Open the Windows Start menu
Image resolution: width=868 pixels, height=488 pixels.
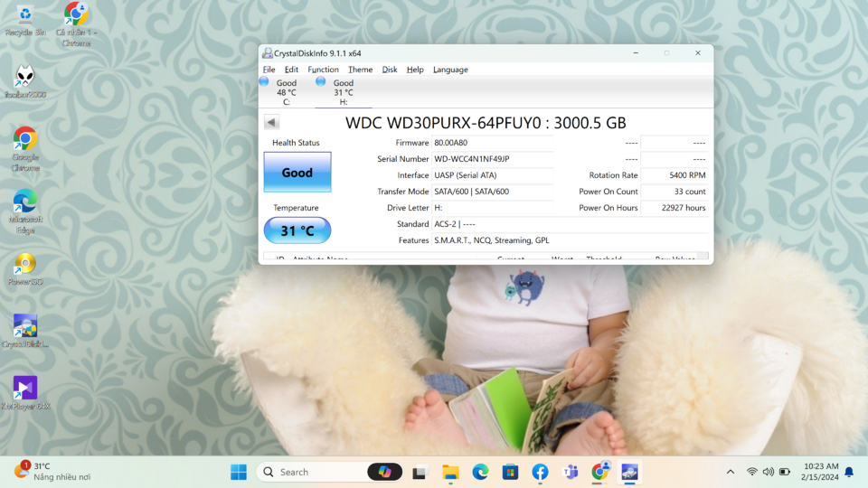239,472
